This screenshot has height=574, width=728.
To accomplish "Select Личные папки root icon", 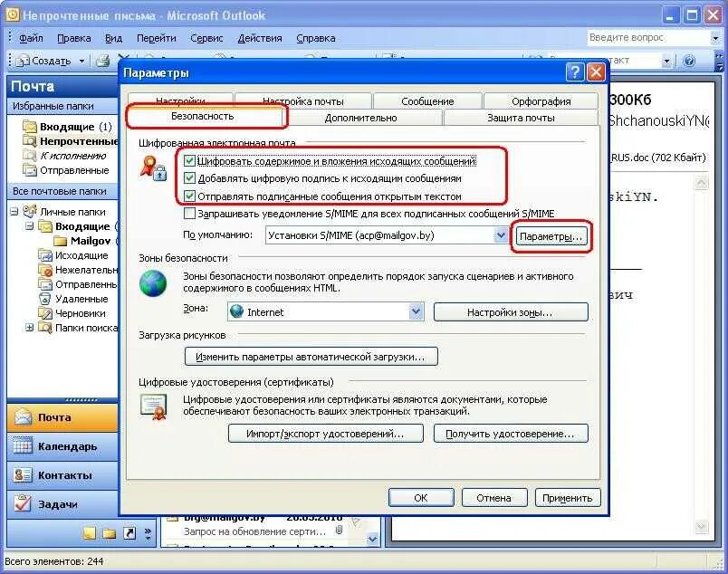I will [30, 211].
